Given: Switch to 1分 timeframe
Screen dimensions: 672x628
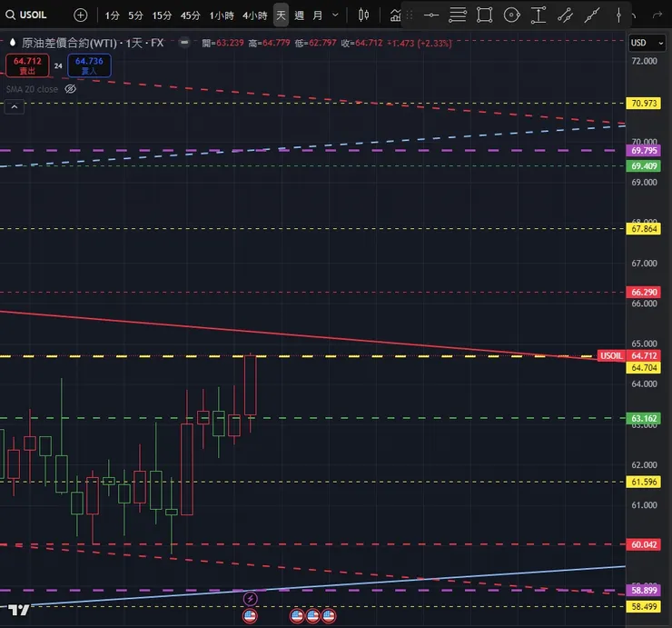Looking at the screenshot, I should [113, 15].
